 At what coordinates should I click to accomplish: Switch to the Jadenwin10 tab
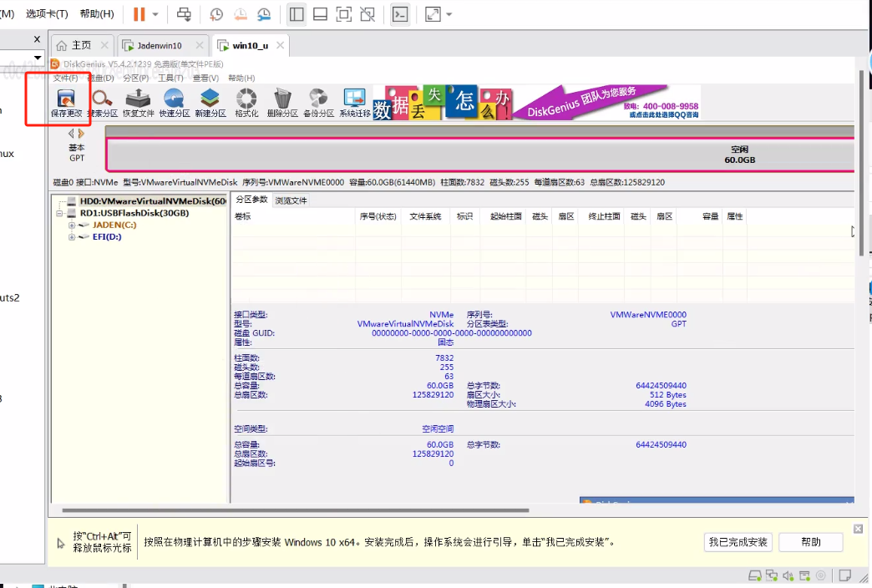tap(159, 46)
